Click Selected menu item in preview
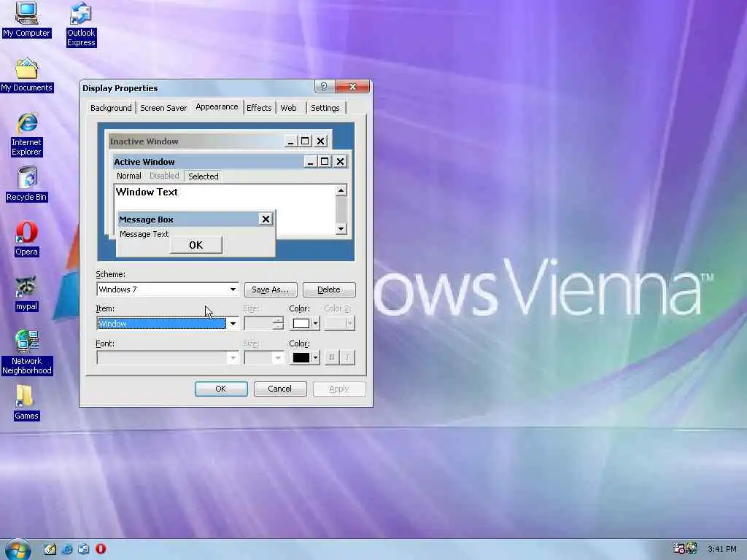The image size is (747, 560). pyautogui.click(x=204, y=176)
